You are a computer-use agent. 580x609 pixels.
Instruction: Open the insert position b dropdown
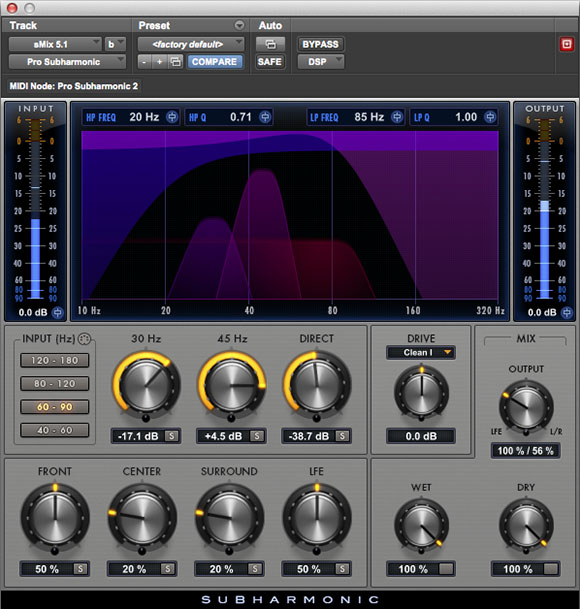click(115, 44)
